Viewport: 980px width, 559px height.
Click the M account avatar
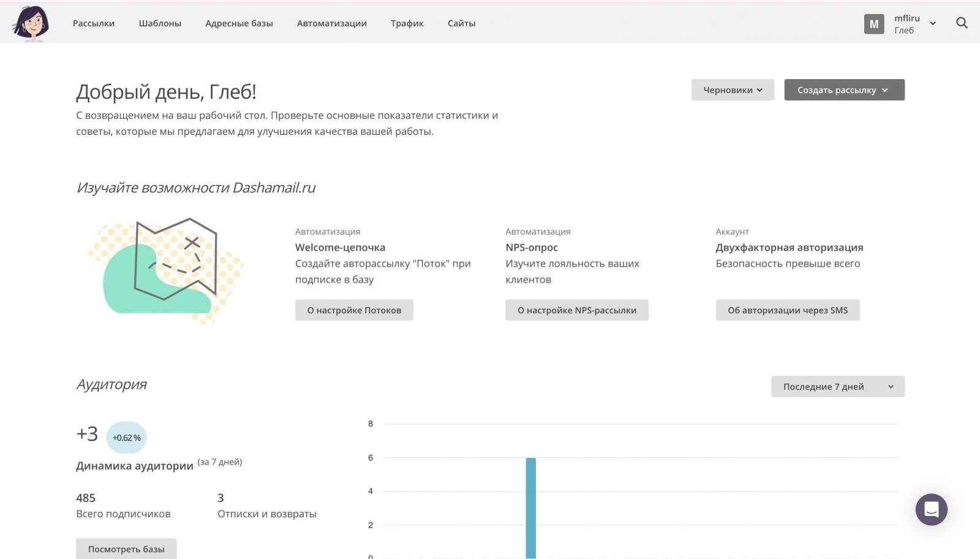[874, 24]
